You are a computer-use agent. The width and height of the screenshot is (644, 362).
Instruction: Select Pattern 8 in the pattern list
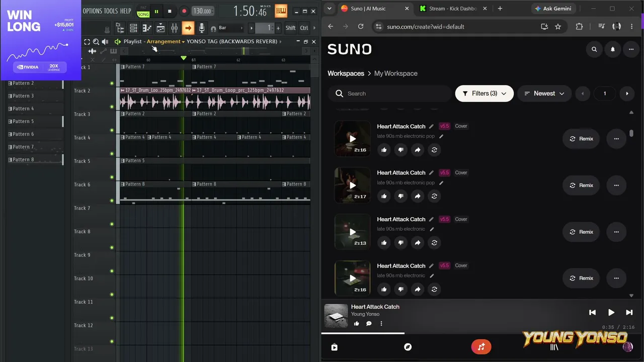click(35, 159)
